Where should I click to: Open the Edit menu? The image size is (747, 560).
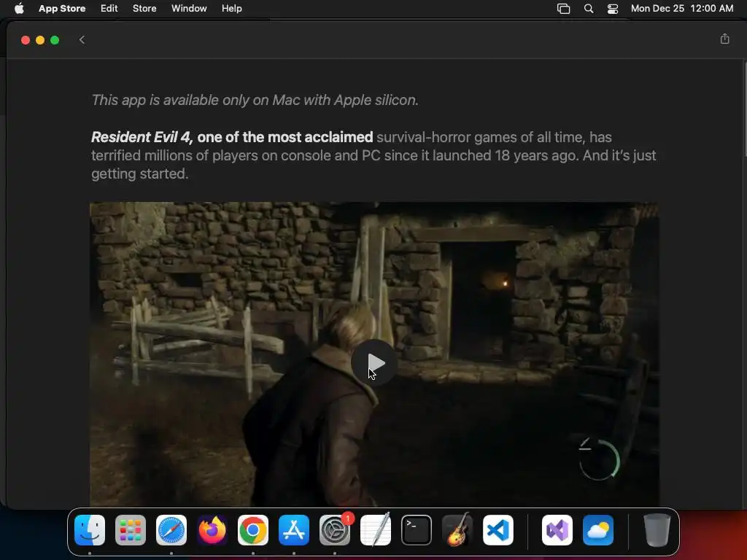pyautogui.click(x=109, y=9)
